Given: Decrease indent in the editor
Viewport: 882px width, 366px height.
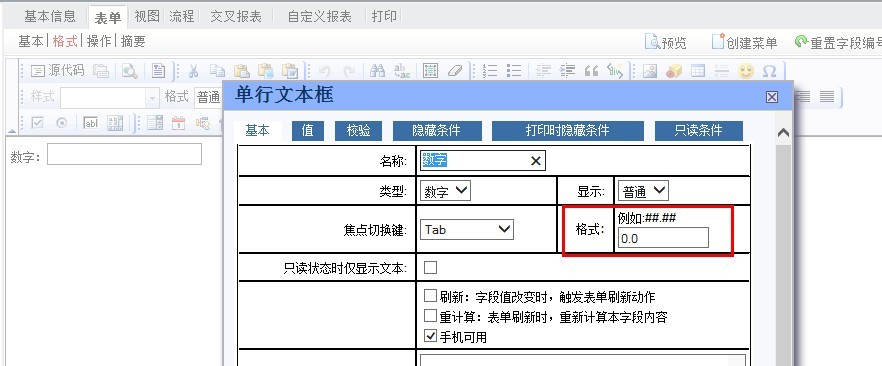Looking at the screenshot, I should (543, 71).
